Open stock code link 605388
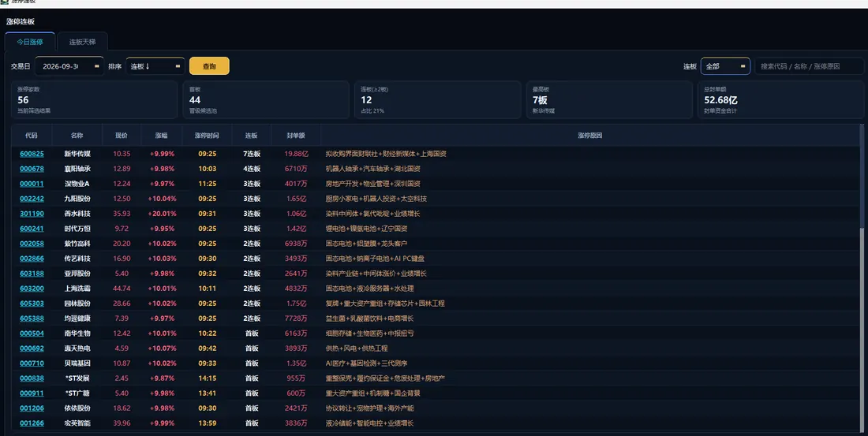 point(32,319)
